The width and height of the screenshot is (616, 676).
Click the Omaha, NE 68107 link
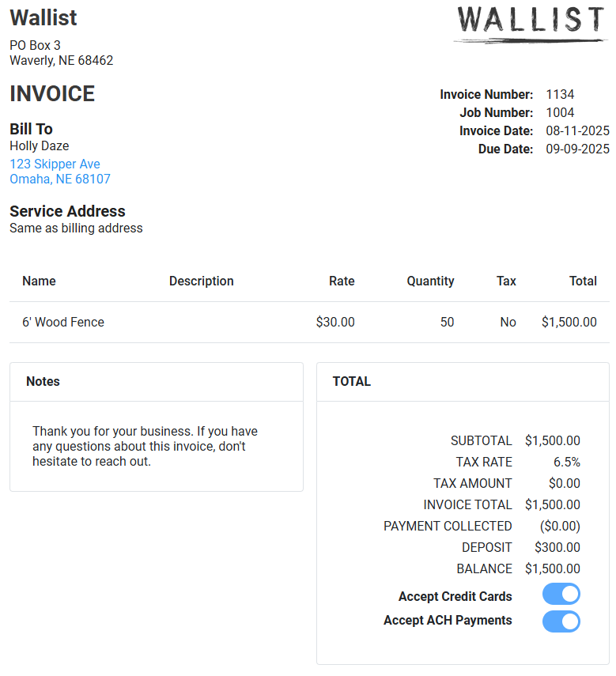pos(60,179)
